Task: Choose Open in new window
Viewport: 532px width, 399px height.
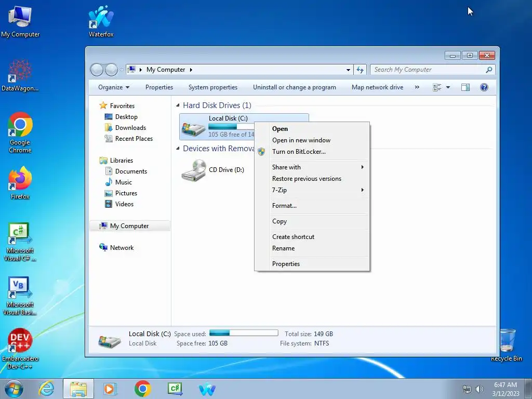Action: coord(312,140)
